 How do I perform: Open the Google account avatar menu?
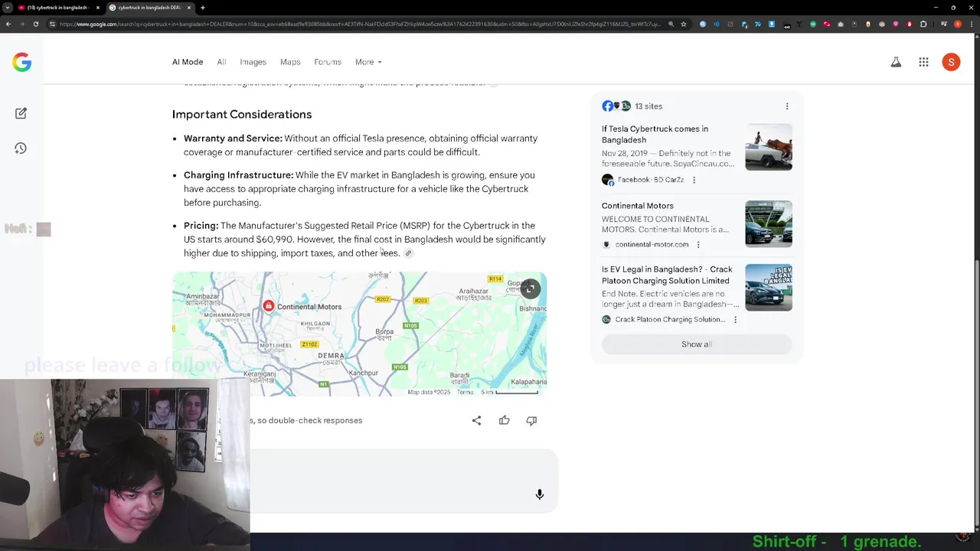pyautogui.click(x=951, y=62)
